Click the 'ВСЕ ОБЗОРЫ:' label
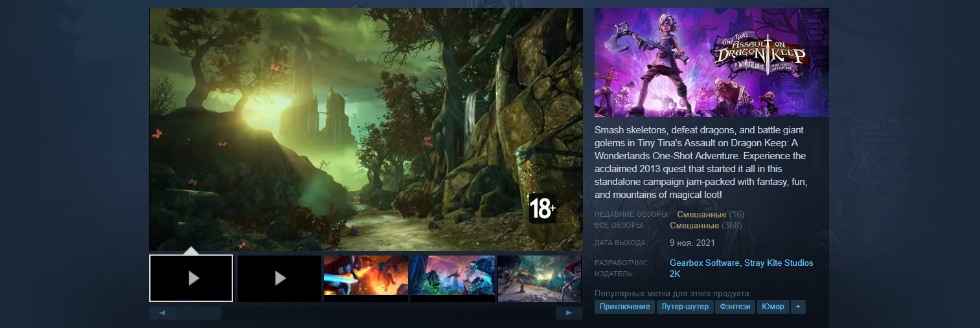The height and width of the screenshot is (328, 980). pos(619,226)
